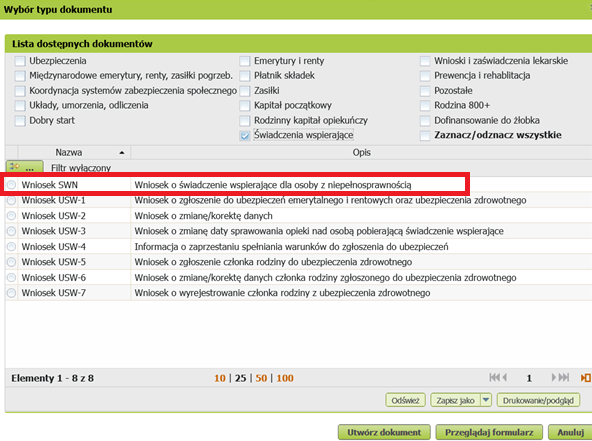Image resolution: width=592 pixels, height=441 pixels.
Task: Click the orange export icon beside pagination
Action: (x=586, y=378)
